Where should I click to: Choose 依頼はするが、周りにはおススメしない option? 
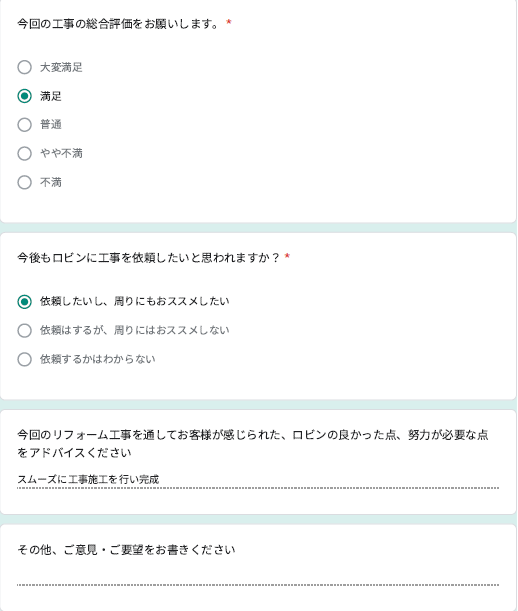[x=25, y=330]
